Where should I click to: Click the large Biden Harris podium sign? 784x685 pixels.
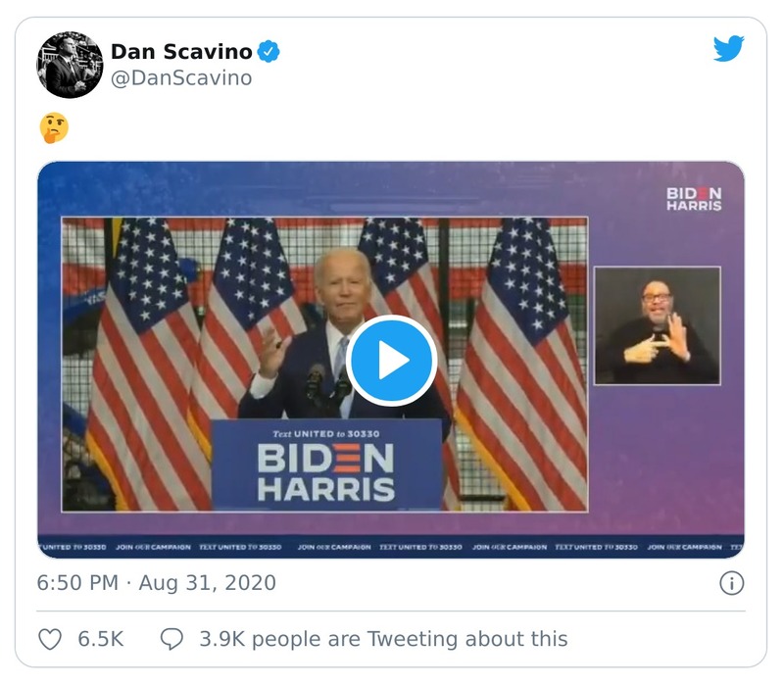pyautogui.click(x=326, y=472)
